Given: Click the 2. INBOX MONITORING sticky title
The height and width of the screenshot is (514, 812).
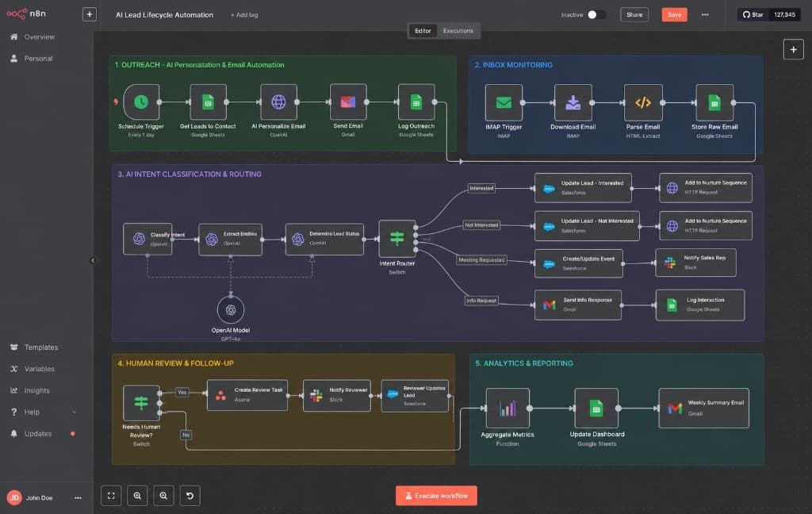Looking at the screenshot, I should pyautogui.click(x=513, y=65).
